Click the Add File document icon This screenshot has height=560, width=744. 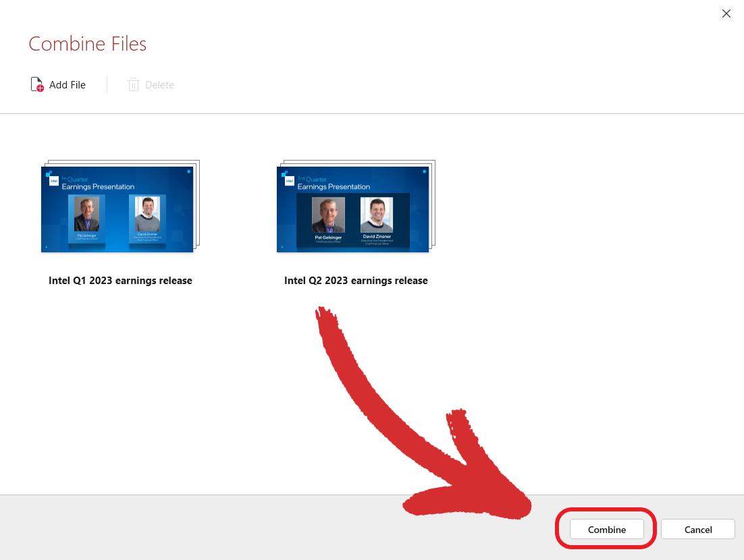(x=37, y=84)
